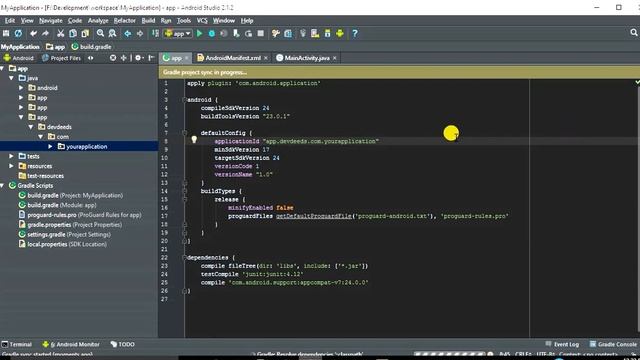Screen dimensions: 640x360
Task: Open the Analyze menu
Action: [98, 20]
